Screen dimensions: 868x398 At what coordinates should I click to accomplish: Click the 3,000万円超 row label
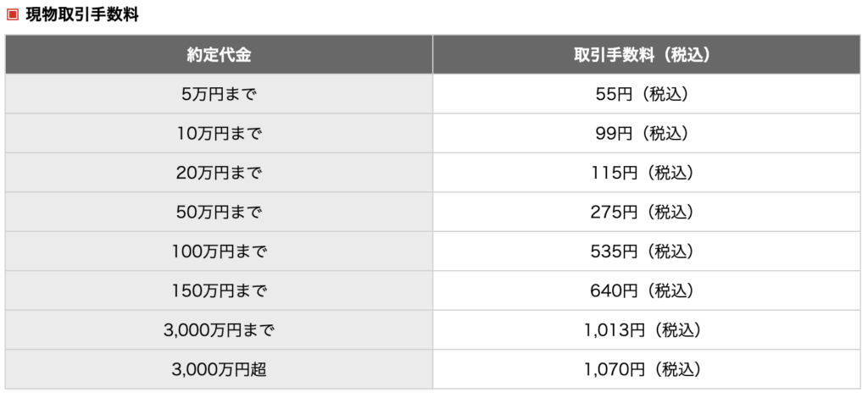(x=220, y=369)
